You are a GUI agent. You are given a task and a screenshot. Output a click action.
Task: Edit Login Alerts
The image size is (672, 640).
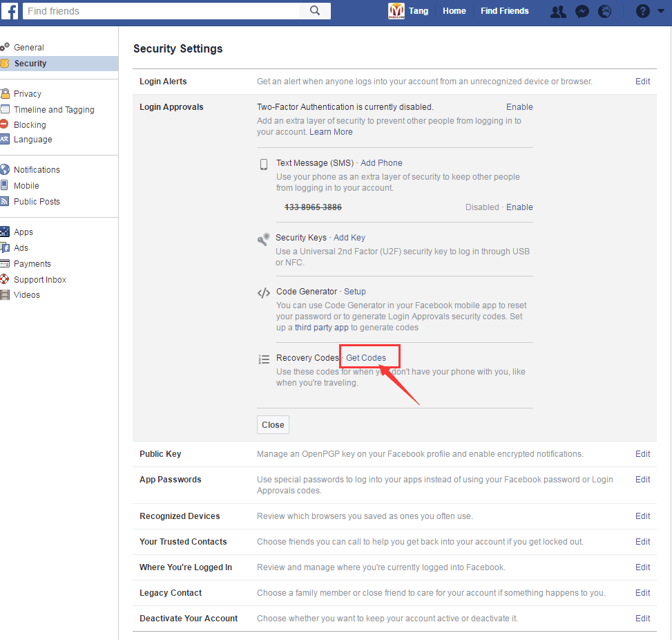(642, 81)
